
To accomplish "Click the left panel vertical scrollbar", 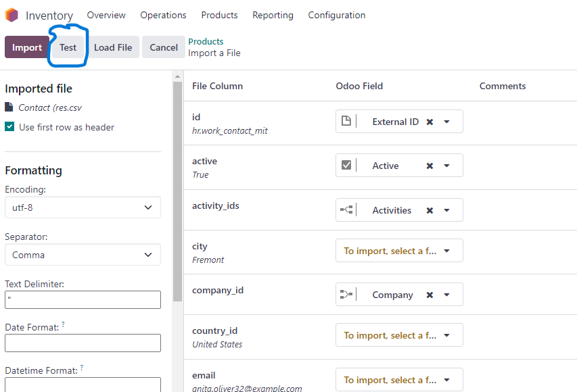I will point(177,191).
